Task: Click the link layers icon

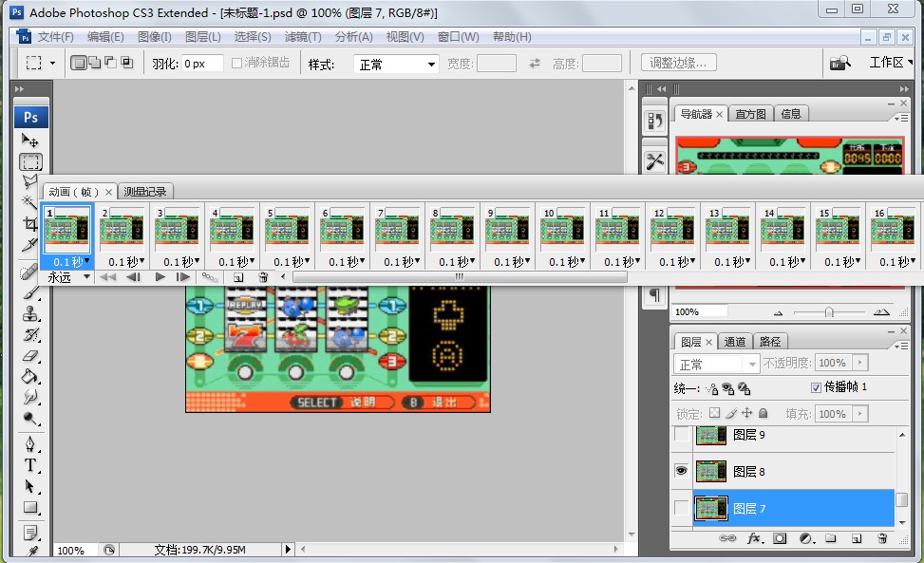Action: click(x=727, y=538)
